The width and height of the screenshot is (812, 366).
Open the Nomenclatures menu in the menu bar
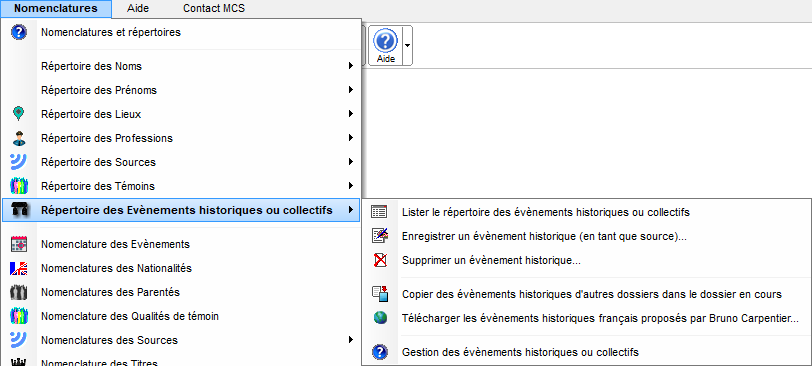(x=56, y=8)
